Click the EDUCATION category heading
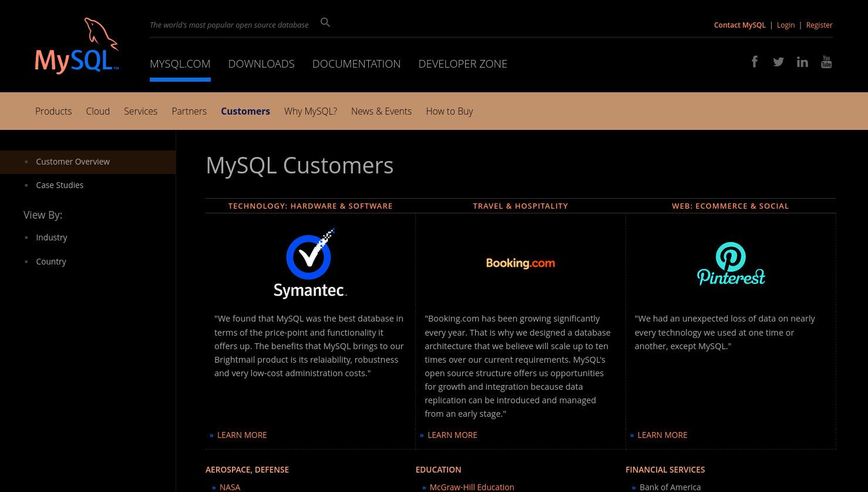 coord(438,470)
